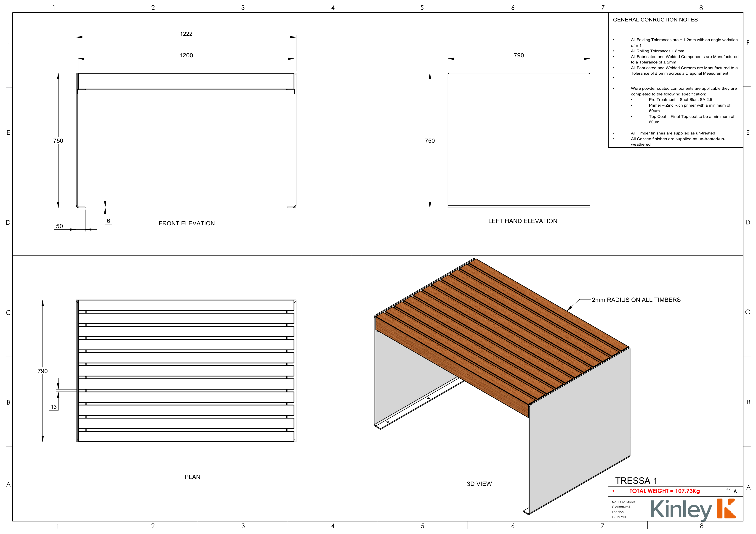
Task: Click the 50 foot return dimension
Action: coord(59,226)
